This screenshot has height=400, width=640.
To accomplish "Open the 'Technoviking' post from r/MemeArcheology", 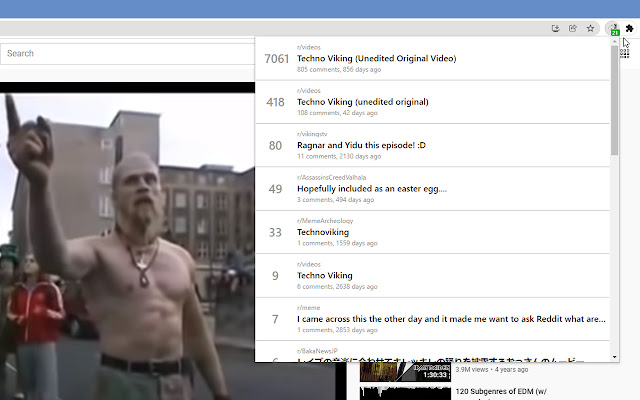I will [323, 232].
